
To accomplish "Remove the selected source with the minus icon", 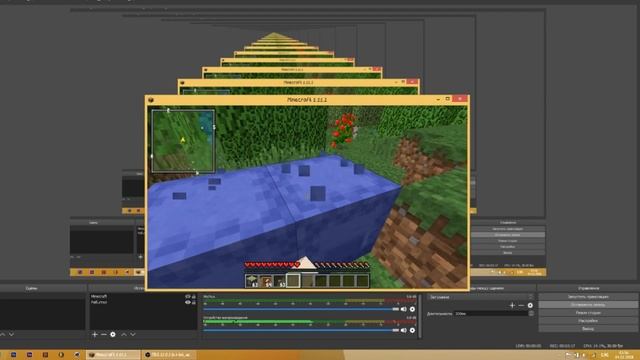I will 104,335.
